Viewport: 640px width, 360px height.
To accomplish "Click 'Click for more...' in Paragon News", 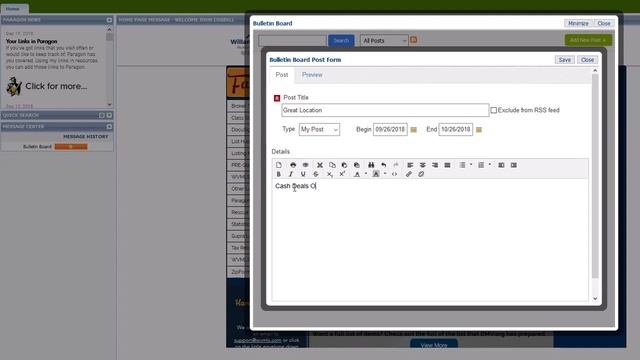I will tap(56, 86).
